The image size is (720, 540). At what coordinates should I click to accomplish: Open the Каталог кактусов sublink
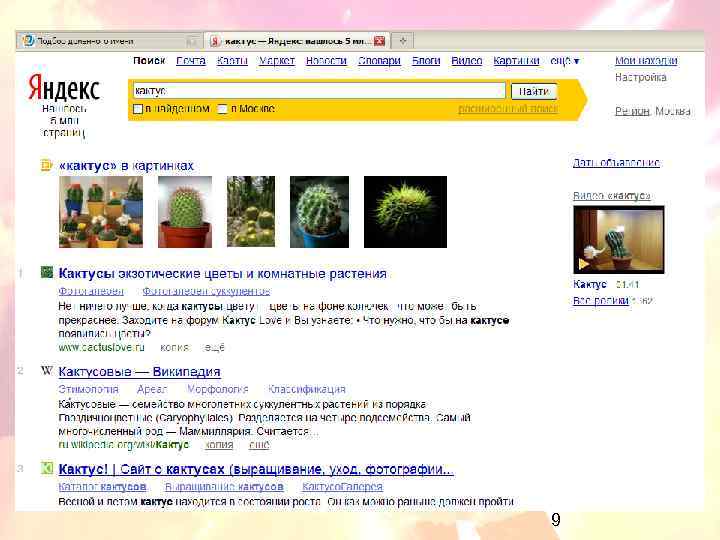pos(102,487)
